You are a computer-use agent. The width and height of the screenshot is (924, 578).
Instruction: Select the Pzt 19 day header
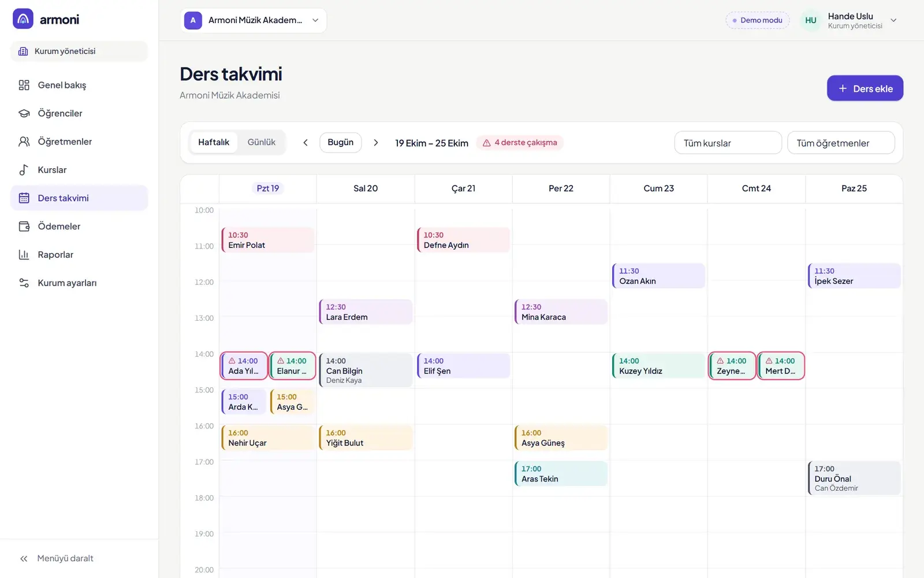click(x=268, y=188)
